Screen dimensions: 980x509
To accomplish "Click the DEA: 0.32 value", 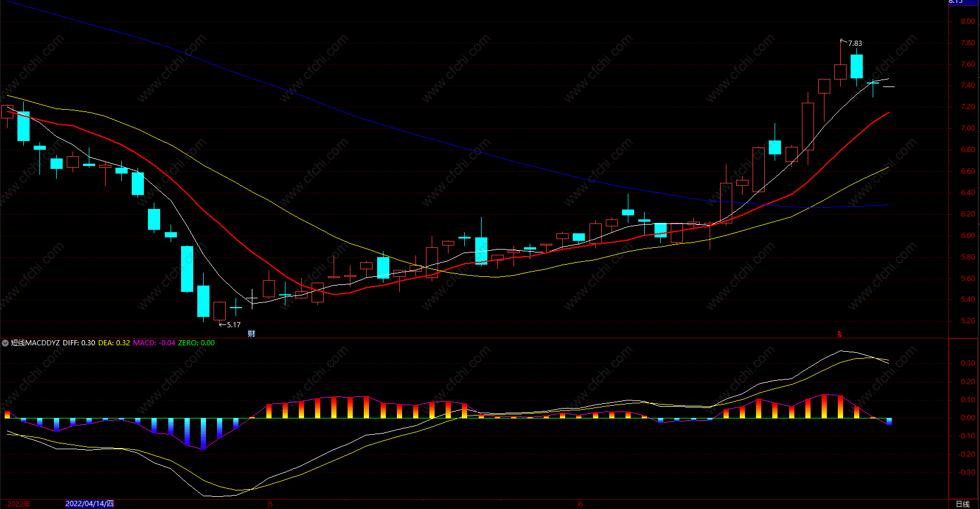I will tap(114, 343).
